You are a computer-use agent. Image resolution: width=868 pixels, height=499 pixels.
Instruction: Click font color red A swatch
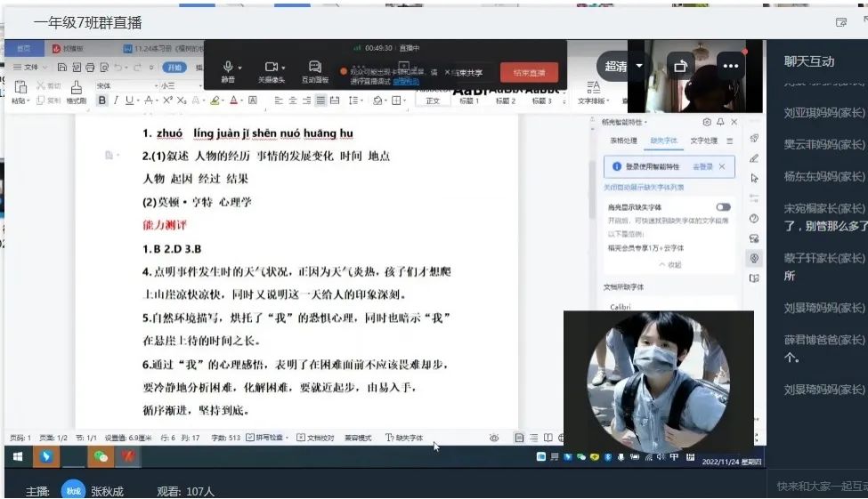(x=233, y=101)
